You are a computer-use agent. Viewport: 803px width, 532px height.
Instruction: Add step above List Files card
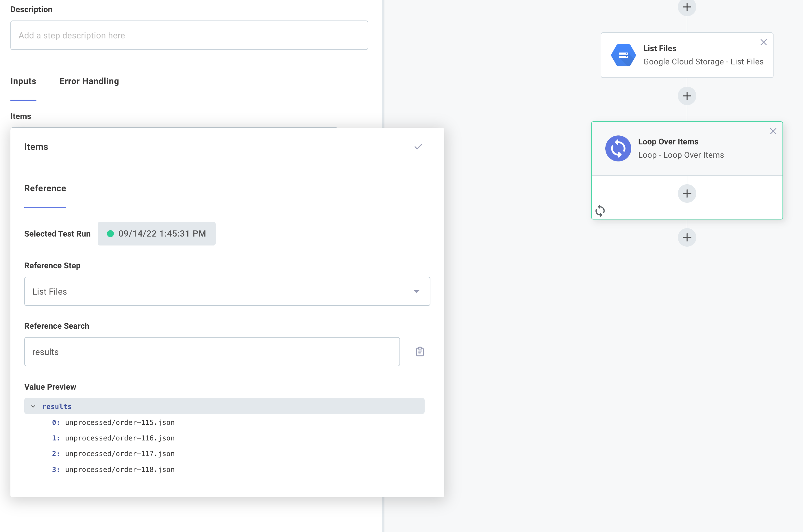(x=687, y=7)
